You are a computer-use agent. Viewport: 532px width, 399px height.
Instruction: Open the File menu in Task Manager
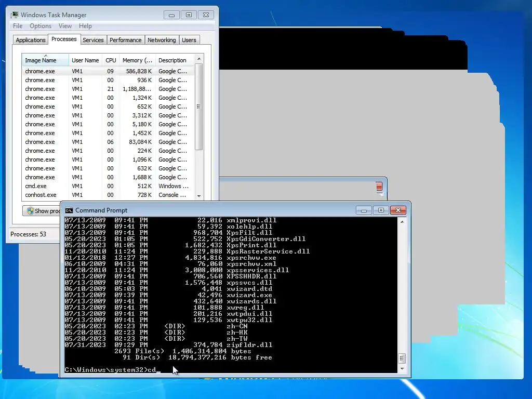tap(18, 26)
